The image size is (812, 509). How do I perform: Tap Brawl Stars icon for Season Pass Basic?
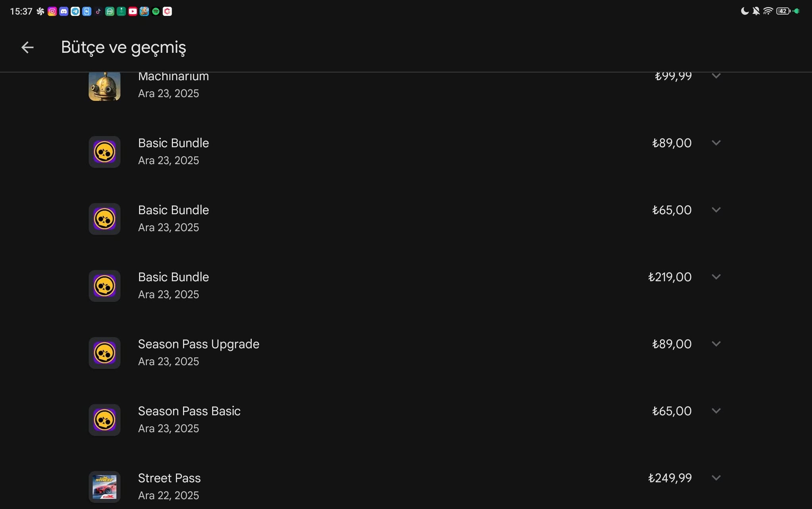pos(104,420)
